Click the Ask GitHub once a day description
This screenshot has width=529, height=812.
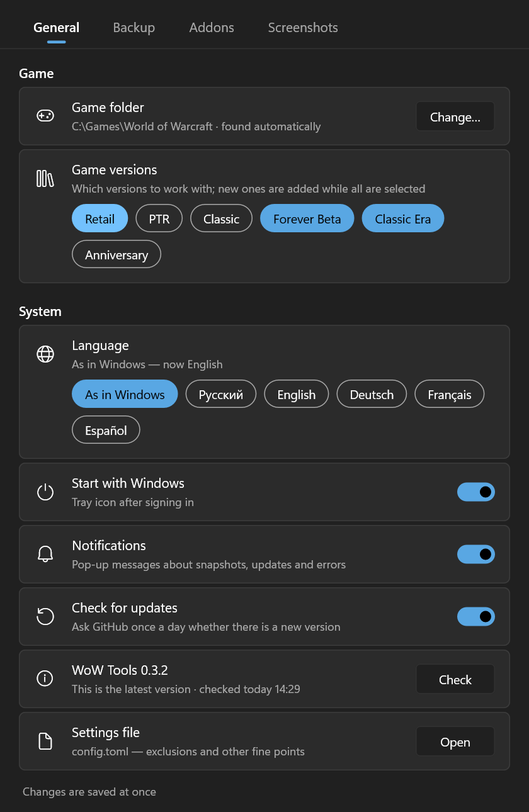pos(206,627)
